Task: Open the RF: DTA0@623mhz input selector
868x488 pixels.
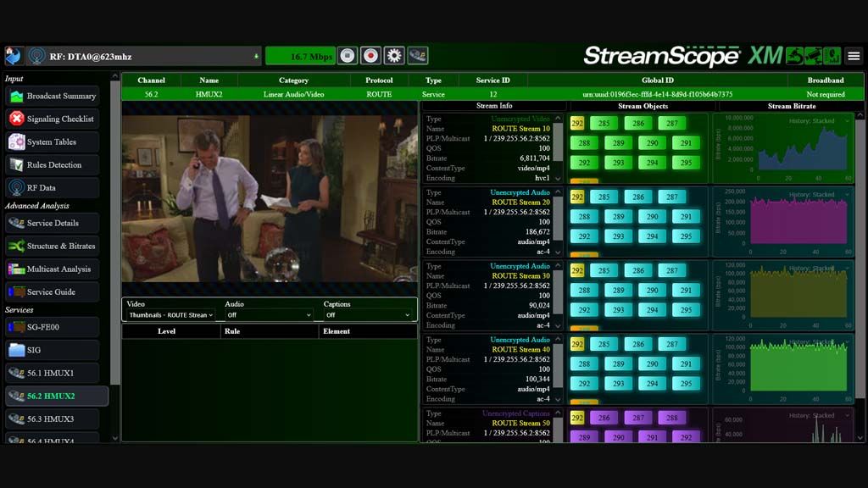Action: 145,57
